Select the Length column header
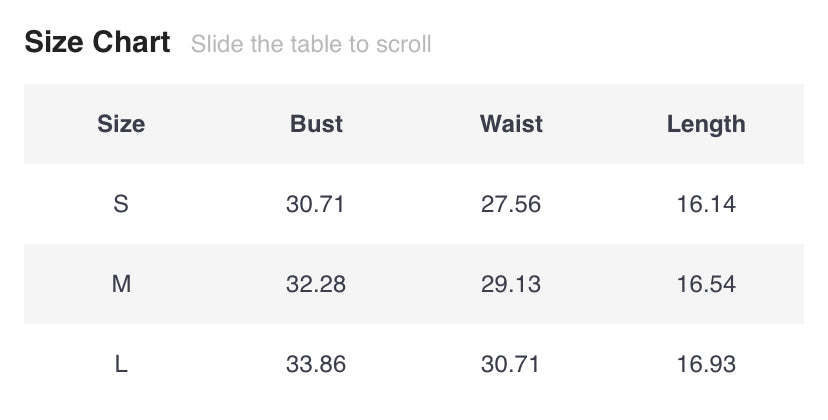Screen dimensions: 828x420 pyautogui.click(x=706, y=124)
